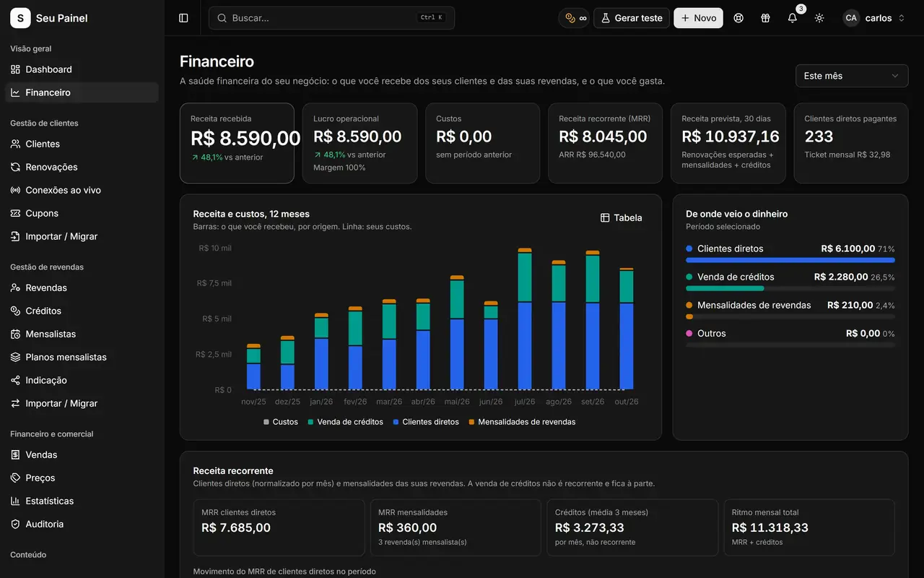Viewport: 924px width, 578px height.
Task: Open Importar / Migrar under Gestão de clientes
Action: pos(82,236)
